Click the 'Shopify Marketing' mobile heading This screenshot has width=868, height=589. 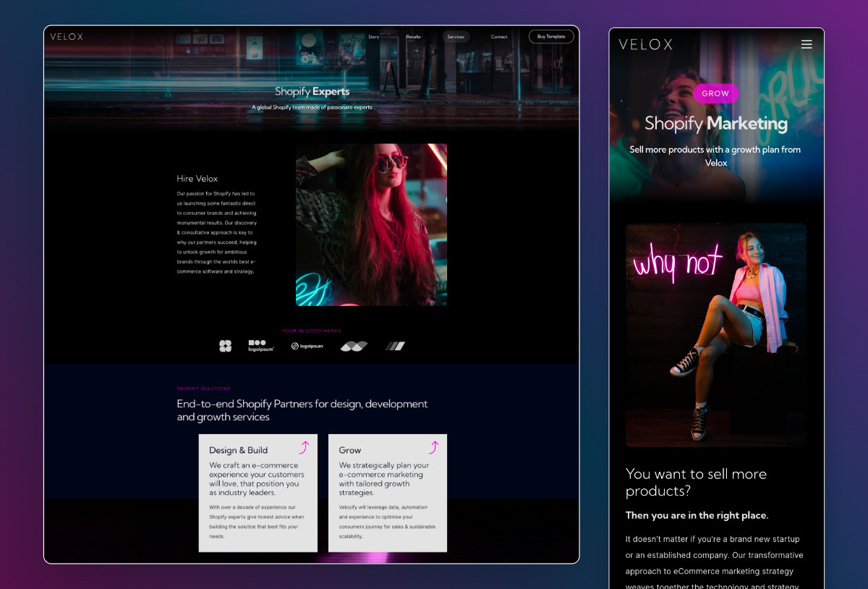pyautogui.click(x=716, y=124)
